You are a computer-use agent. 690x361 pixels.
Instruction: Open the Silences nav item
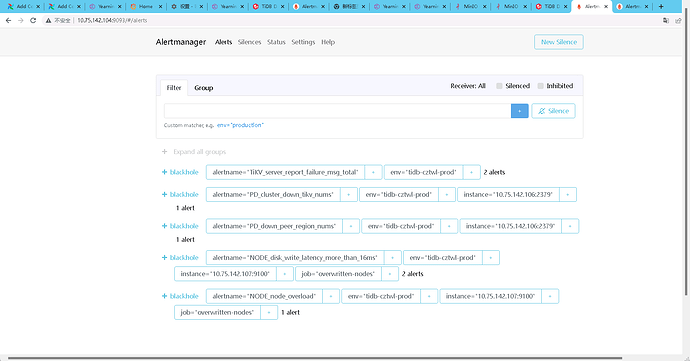click(x=250, y=42)
